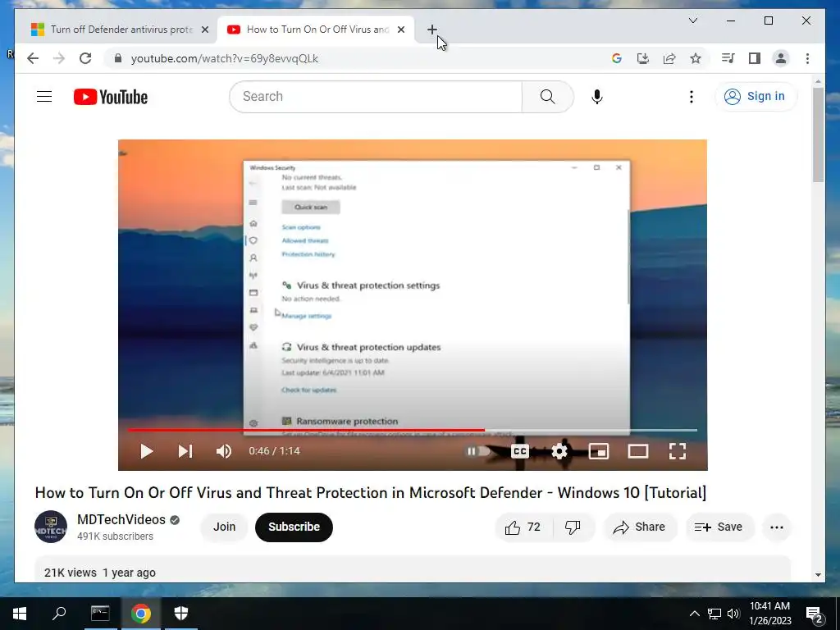
Task: Enable miniplayer mode
Action: point(598,451)
